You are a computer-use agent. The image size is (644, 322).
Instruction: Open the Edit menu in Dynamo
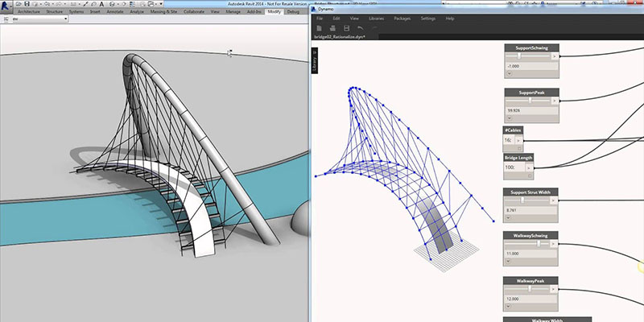pyautogui.click(x=336, y=19)
